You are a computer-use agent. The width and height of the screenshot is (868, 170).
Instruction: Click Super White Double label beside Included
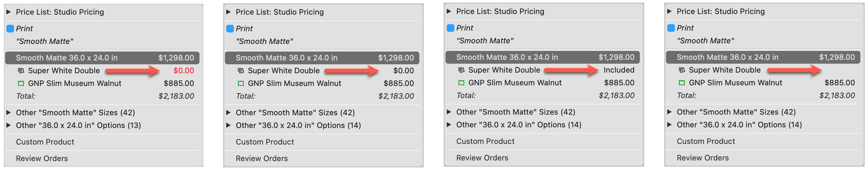coord(504,70)
